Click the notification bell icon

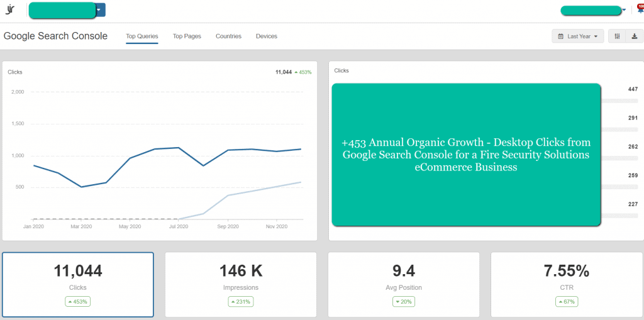pos(640,10)
